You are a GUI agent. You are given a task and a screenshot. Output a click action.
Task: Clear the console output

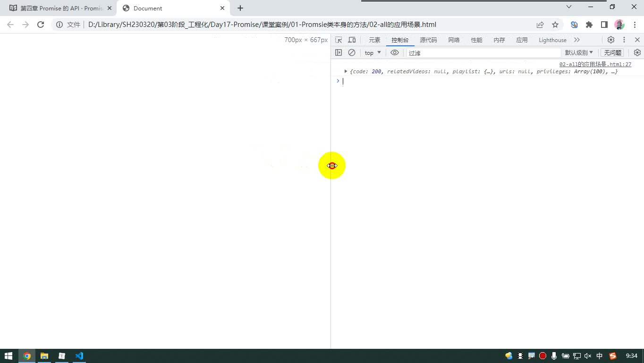(x=352, y=53)
